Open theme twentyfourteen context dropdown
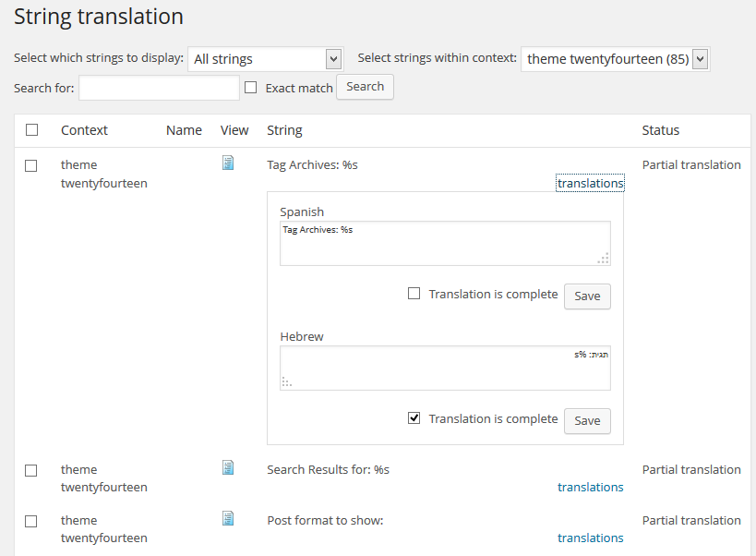 tap(615, 59)
